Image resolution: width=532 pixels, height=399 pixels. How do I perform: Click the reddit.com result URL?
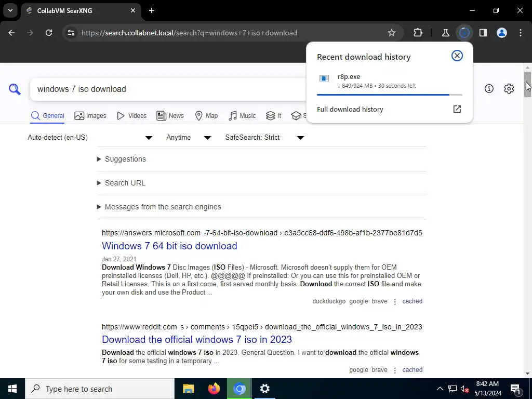click(x=262, y=327)
